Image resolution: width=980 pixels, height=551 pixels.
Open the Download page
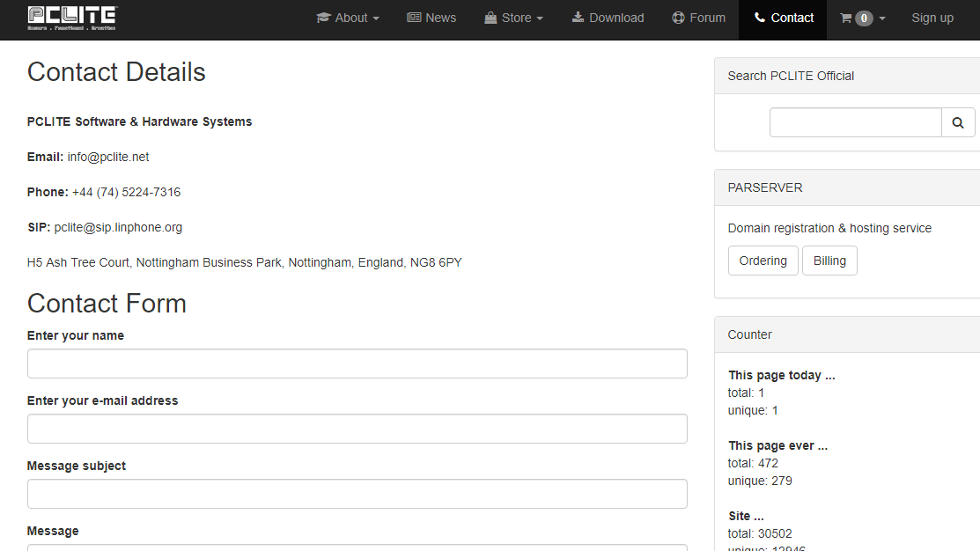point(608,18)
